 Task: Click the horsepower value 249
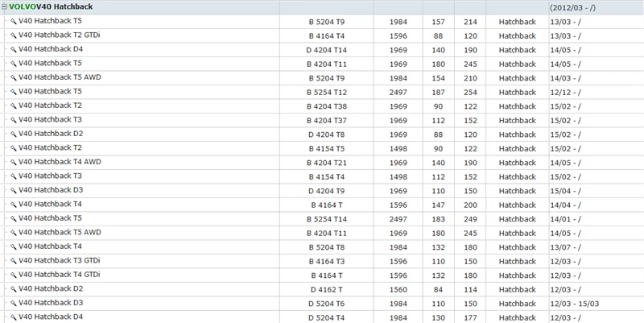tap(470, 219)
